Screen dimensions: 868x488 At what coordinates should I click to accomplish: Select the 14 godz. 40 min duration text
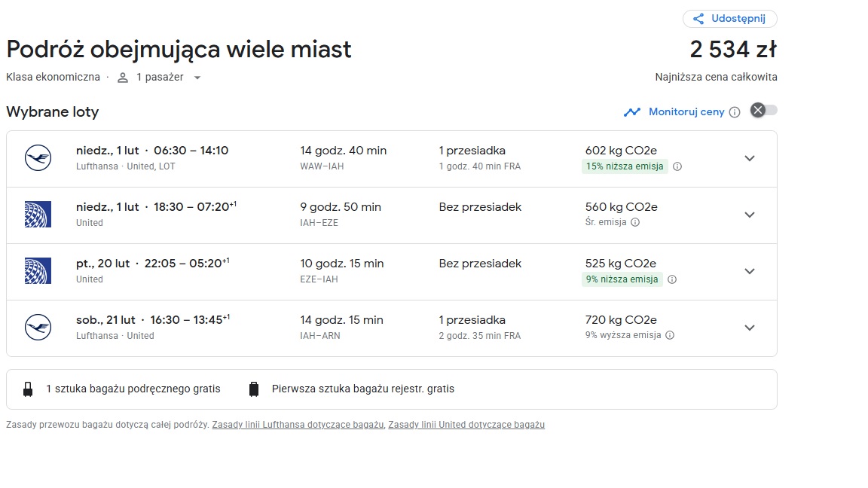344,151
